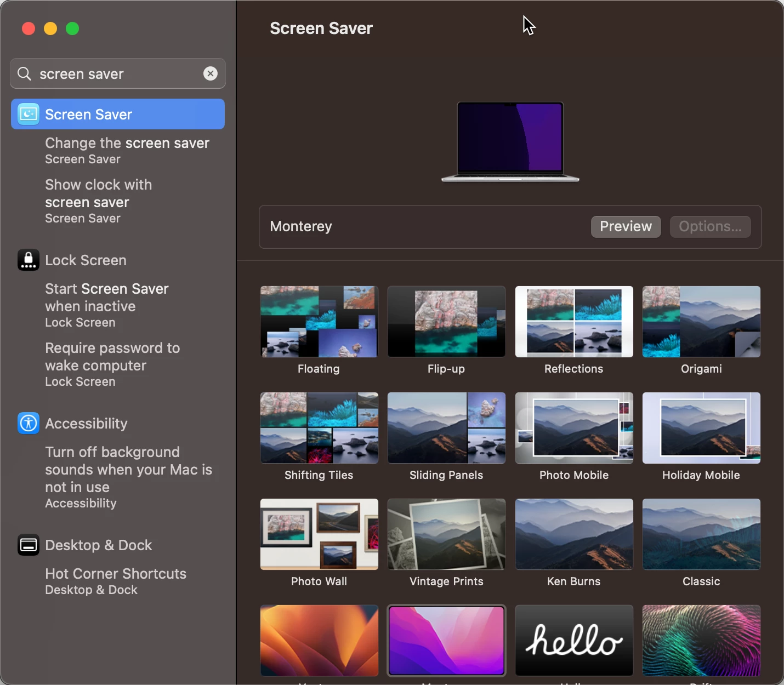Select the Ken Burns screen saver thumbnail

(x=574, y=534)
